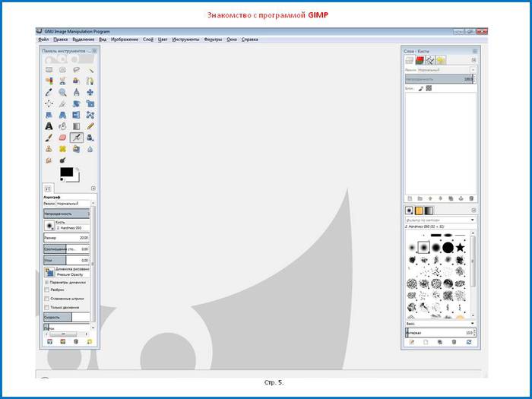Toggle the lock alpha channel icon
This screenshot has width=532, height=399.
point(429,88)
